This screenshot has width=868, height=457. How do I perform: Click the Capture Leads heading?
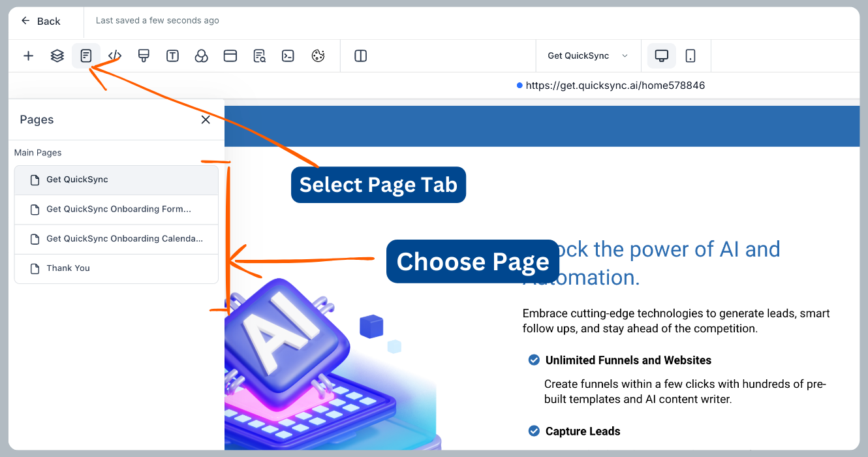coord(583,432)
